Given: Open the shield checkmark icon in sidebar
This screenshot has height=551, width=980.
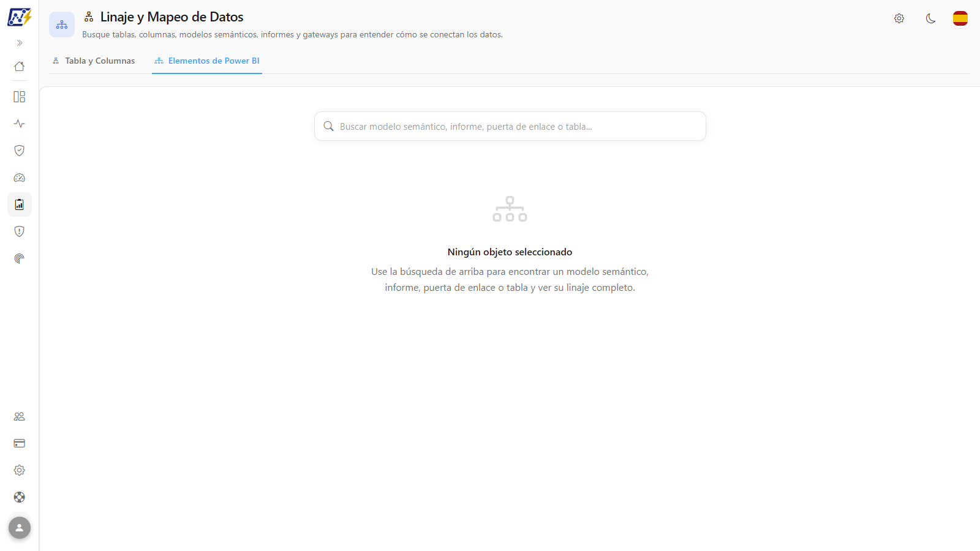Looking at the screenshot, I should [x=20, y=151].
